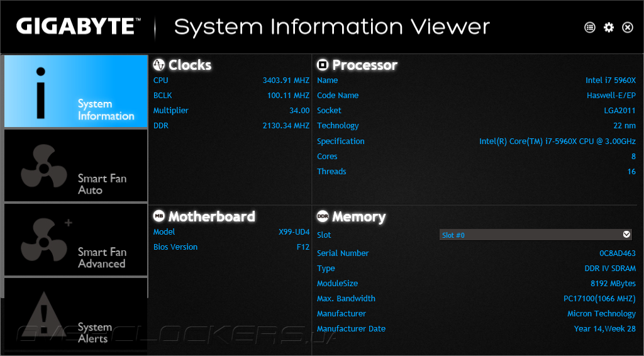The height and width of the screenshot is (356, 644).
Task: Click the ModuleSize label
Action: point(337,284)
